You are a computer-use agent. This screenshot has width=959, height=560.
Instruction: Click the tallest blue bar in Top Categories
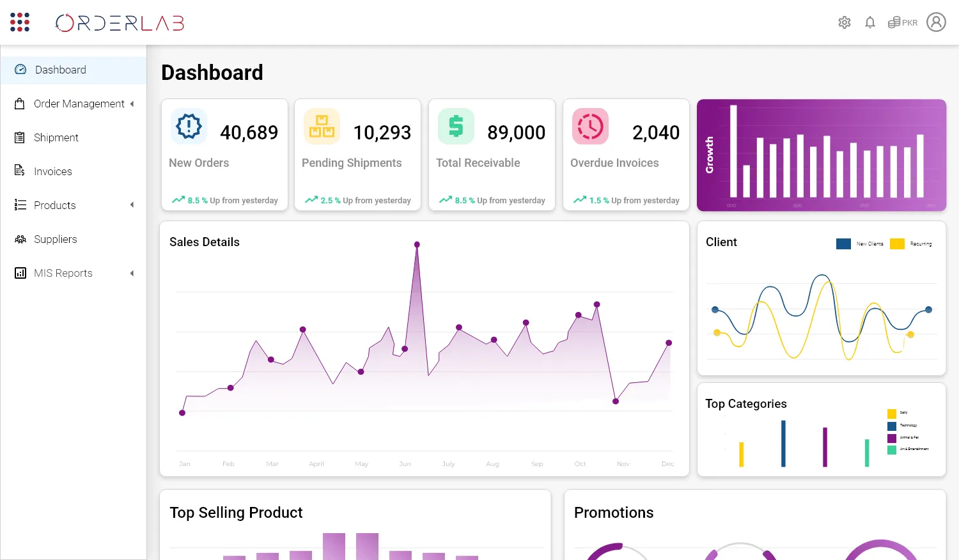click(x=783, y=443)
